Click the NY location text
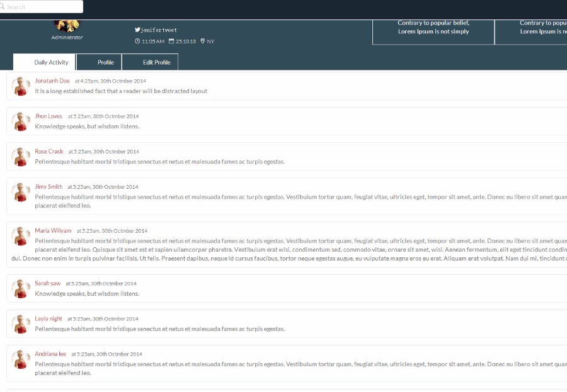This screenshot has width=567, height=392. pyautogui.click(x=210, y=42)
